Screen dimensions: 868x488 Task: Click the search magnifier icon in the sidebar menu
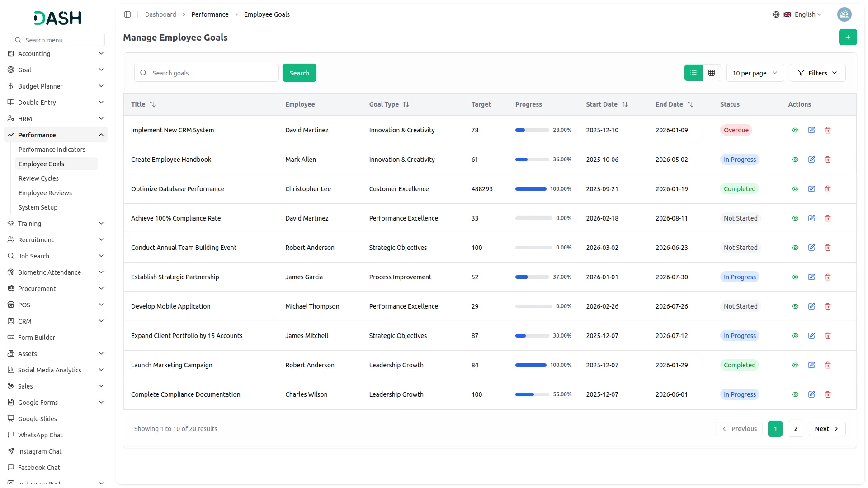[18, 40]
